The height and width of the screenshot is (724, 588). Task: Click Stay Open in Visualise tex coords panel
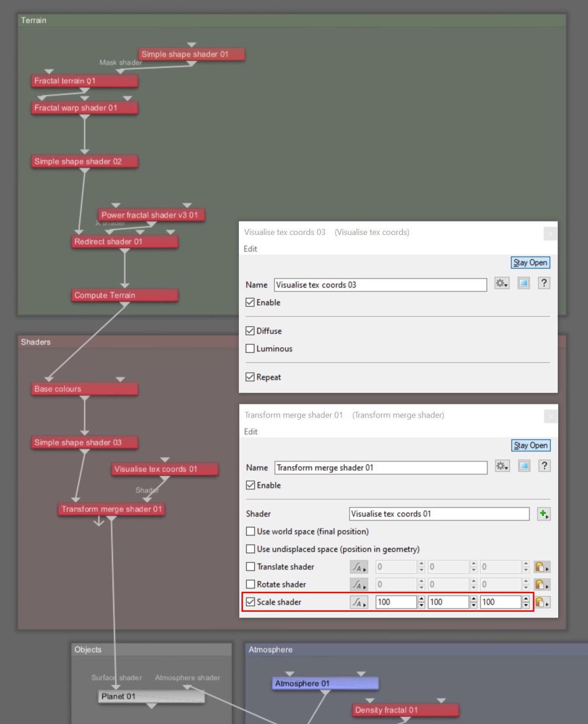[530, 262]
